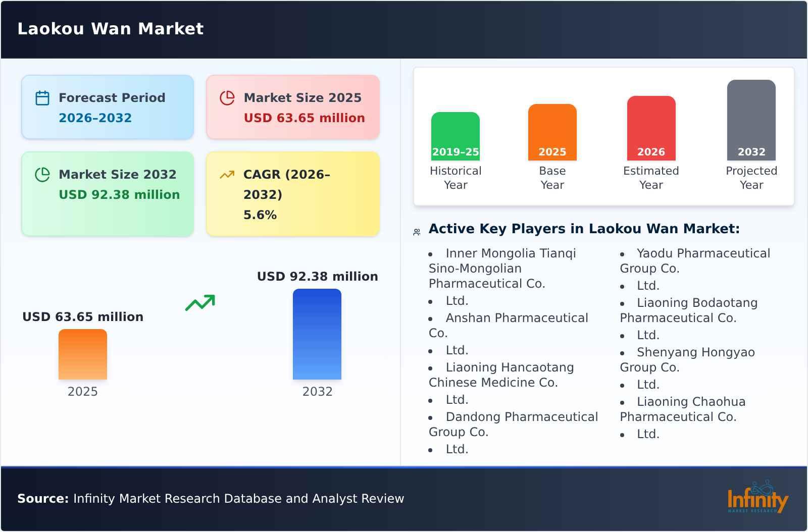Select the gray 2032 Projected Year bar
The height and width of the screenshot is (532, 808).
click(751, 120)
